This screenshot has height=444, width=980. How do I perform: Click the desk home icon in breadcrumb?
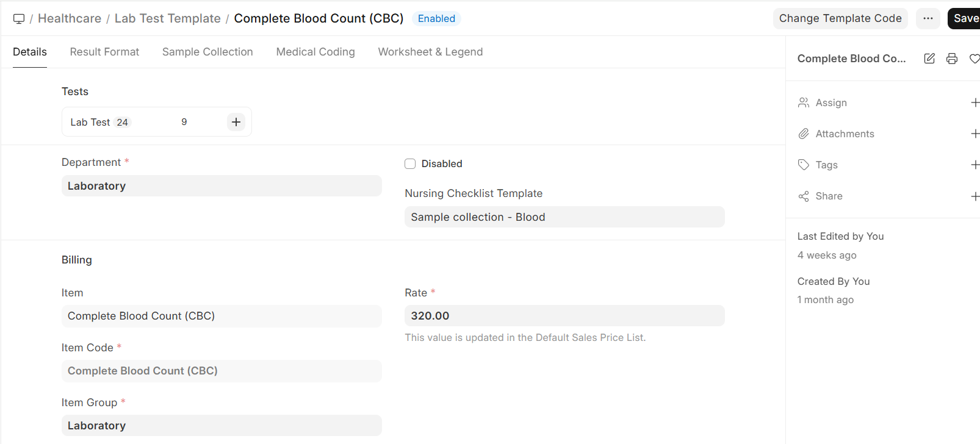[x=19, y=19]
